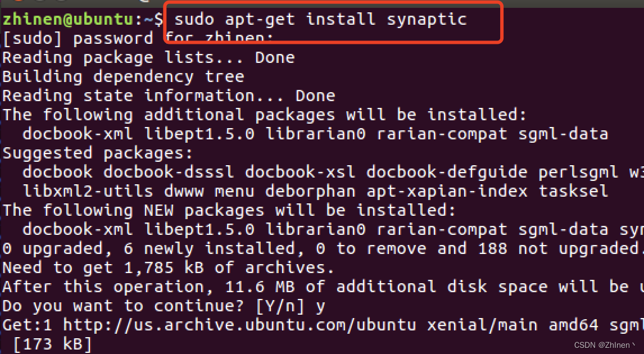Click the "Reading state information... Done" line
The width and height of the screenshot is (644, 354).
(169, 96)
